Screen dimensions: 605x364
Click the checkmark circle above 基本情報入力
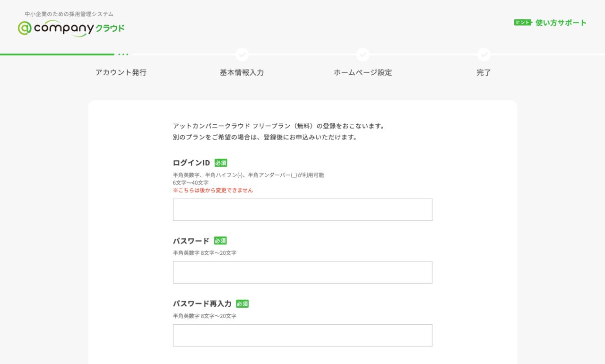(x=242, y=54)
